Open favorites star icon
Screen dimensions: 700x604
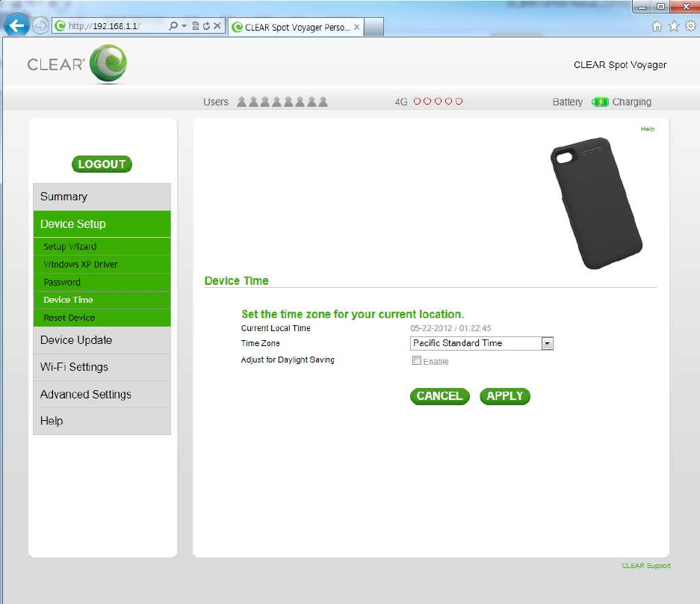coord(674,26)
